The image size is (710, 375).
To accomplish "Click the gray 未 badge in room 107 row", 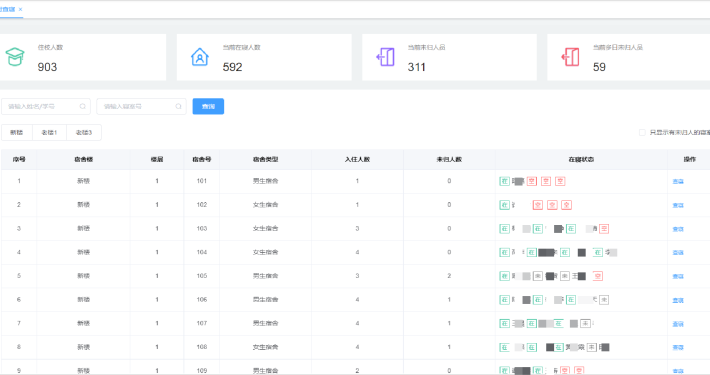I will tap(585, 323).
